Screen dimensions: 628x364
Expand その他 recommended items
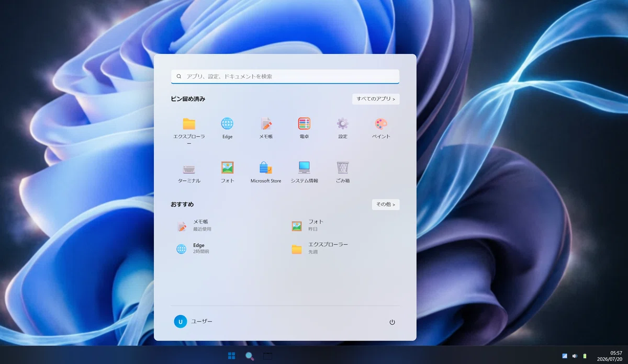[386, 204]
